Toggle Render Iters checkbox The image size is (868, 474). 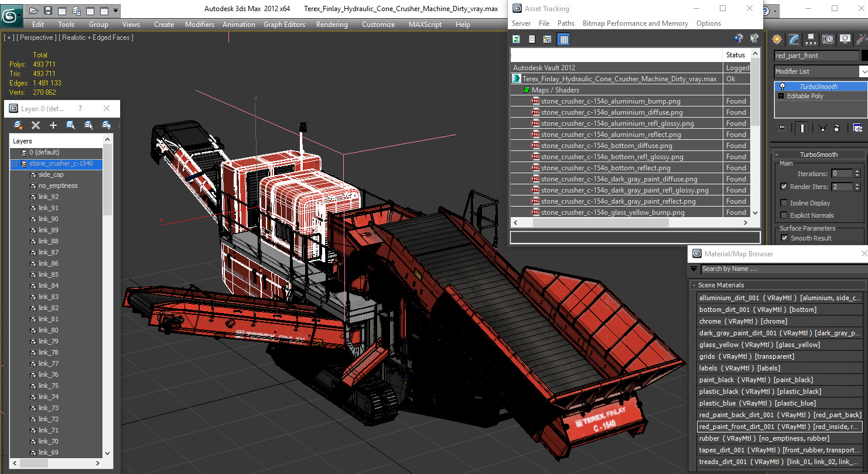(x=784, y=187)
